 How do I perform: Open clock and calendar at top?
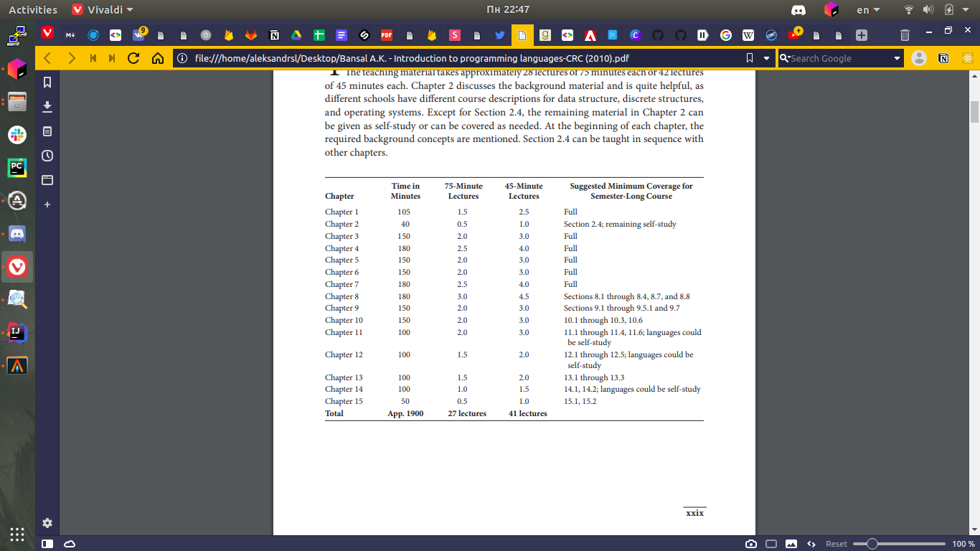pyautogui.click(x=508, y=9)
